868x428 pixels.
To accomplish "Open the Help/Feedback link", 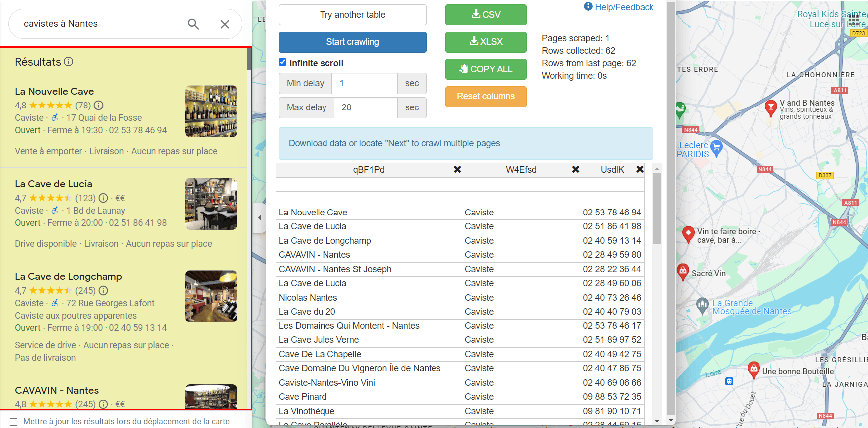I will pyautogui.click(x=619, y=7).
